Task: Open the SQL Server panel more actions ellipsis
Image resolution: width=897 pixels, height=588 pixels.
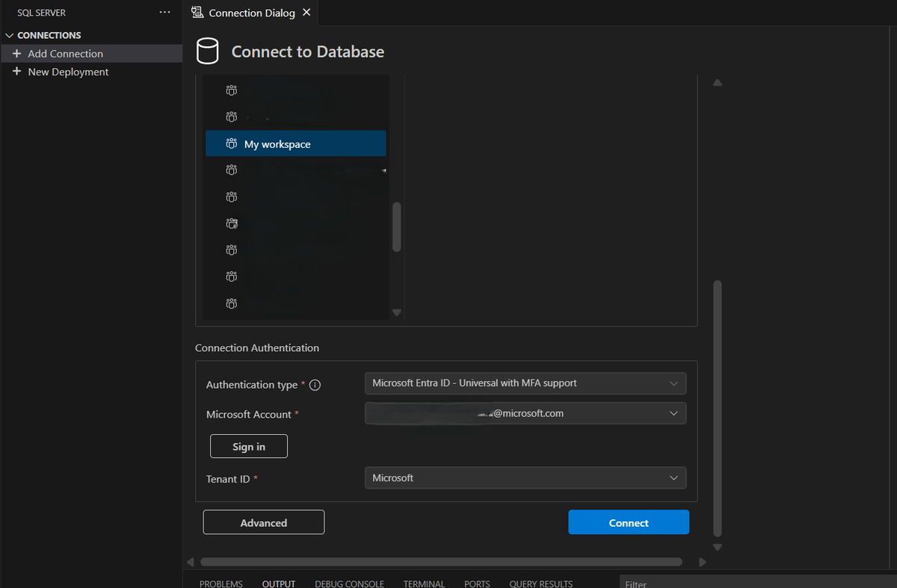Action: pyautogui.click(x=164, y=13)
